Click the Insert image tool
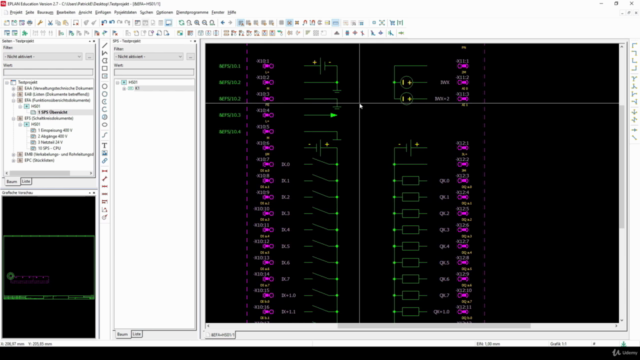 pyautogui.click(x=105, y=153)
